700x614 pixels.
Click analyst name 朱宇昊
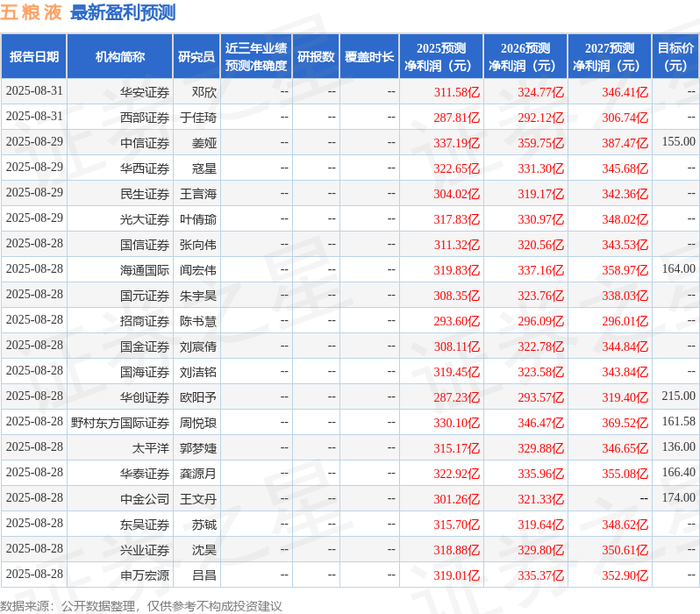198,296
